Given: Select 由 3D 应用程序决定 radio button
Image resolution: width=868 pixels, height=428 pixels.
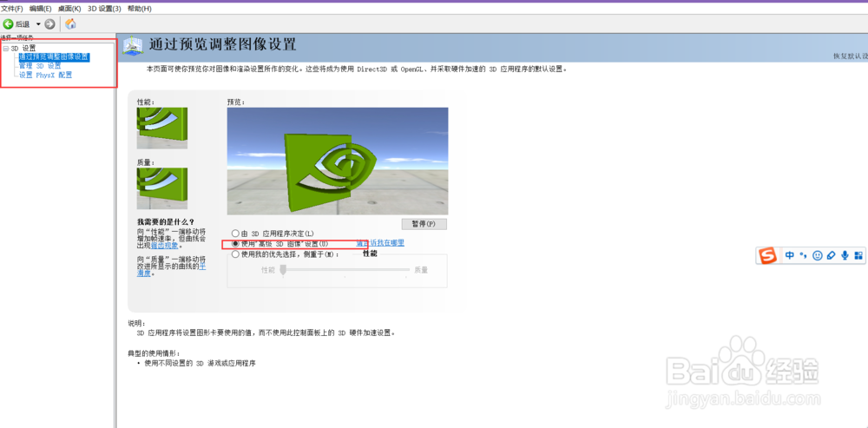Looking at the screenshot, I should [x=236, y=234].
